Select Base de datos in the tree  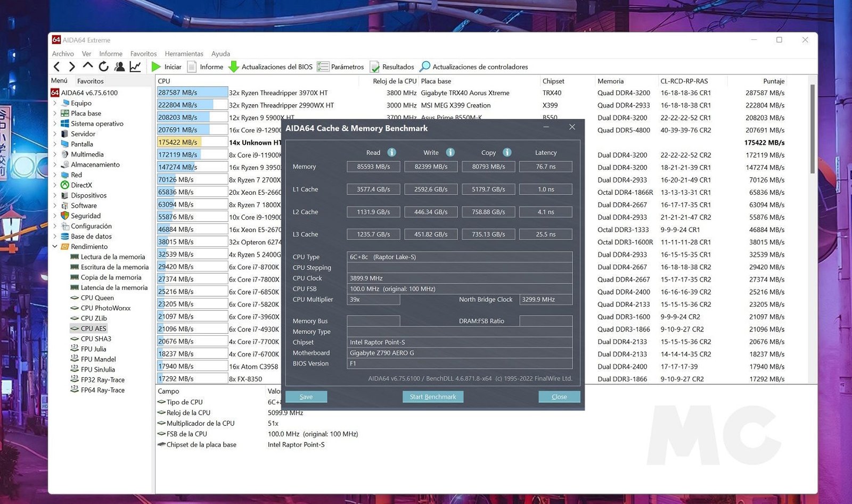coord(91,236)
